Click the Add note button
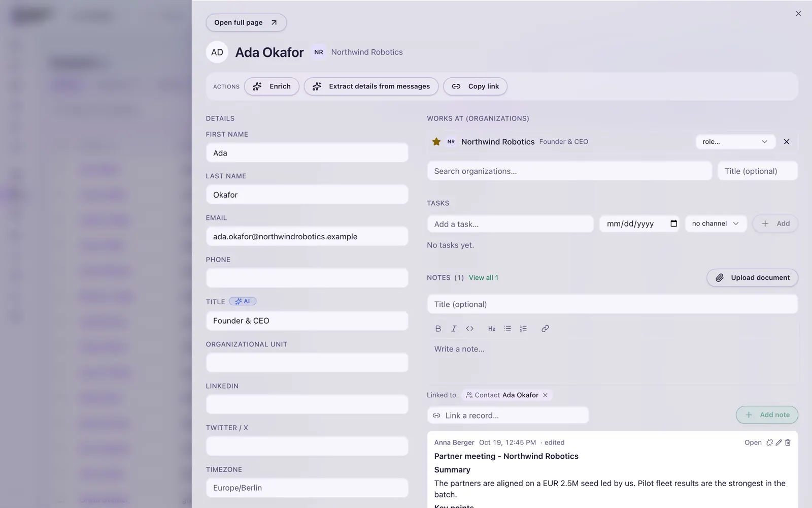 767,415
